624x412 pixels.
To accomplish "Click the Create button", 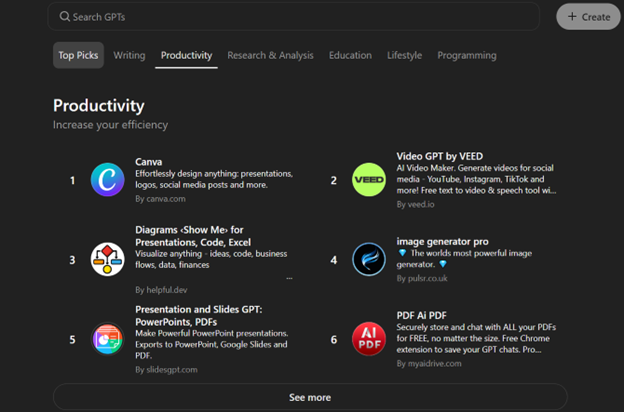I will click(588, 17).
